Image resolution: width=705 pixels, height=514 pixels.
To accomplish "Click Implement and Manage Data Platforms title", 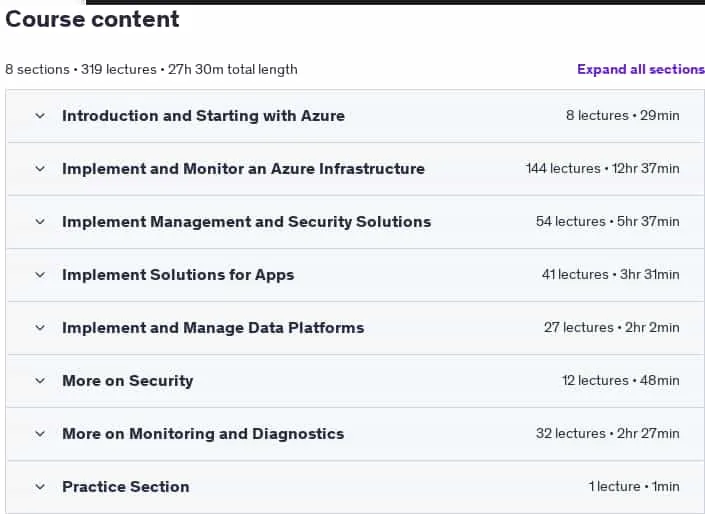I will (x=213, y=328).
